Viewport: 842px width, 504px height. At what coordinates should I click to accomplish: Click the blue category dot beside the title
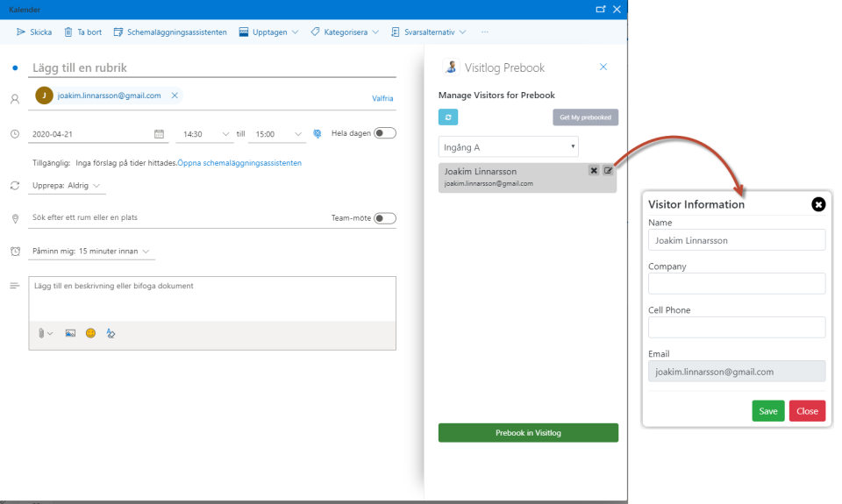tap(15, 67)
